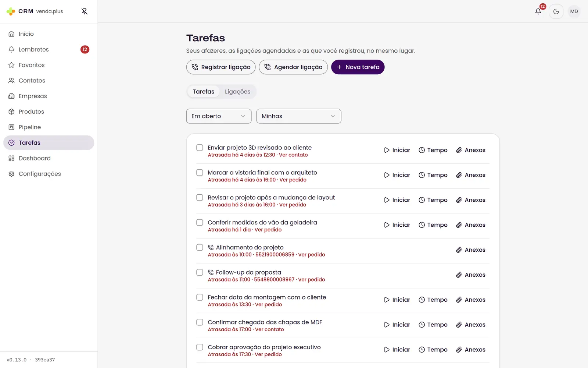Create a new task with Nova tarefa

tap(358, 67)
